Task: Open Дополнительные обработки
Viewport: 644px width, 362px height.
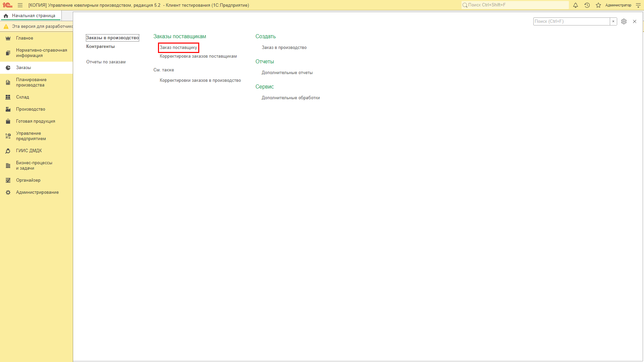Action: click(x=291, y=98)
